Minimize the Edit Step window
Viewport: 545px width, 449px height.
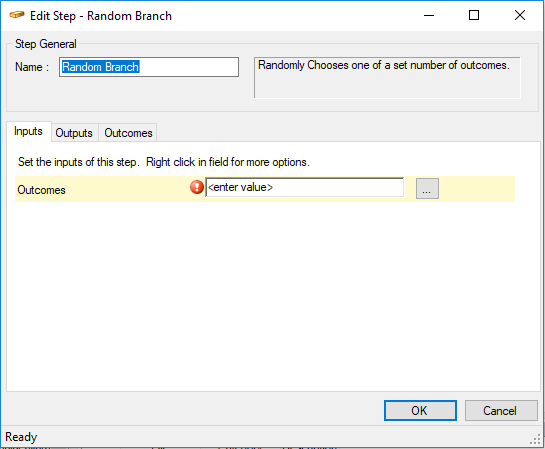click(x=429, y=15)
